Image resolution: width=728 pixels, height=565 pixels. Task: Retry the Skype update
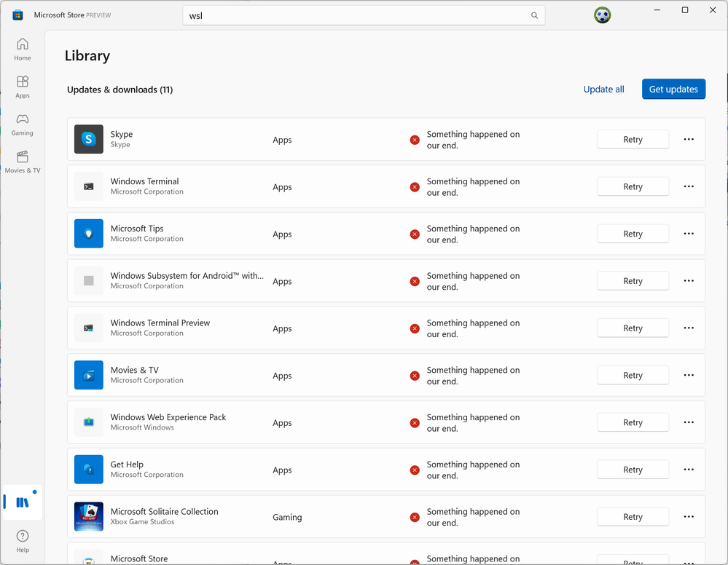tap(633, 139)
